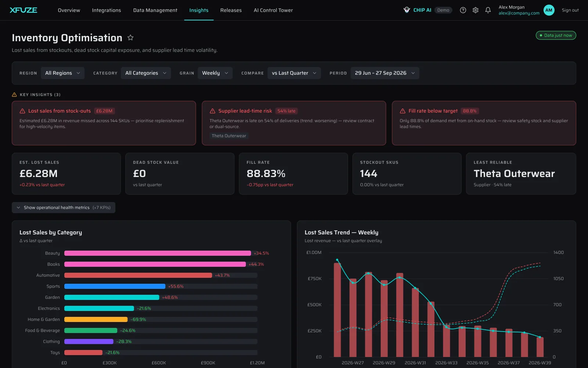Open the Releases tab
The image size is (588, 368).
point(231,10)
